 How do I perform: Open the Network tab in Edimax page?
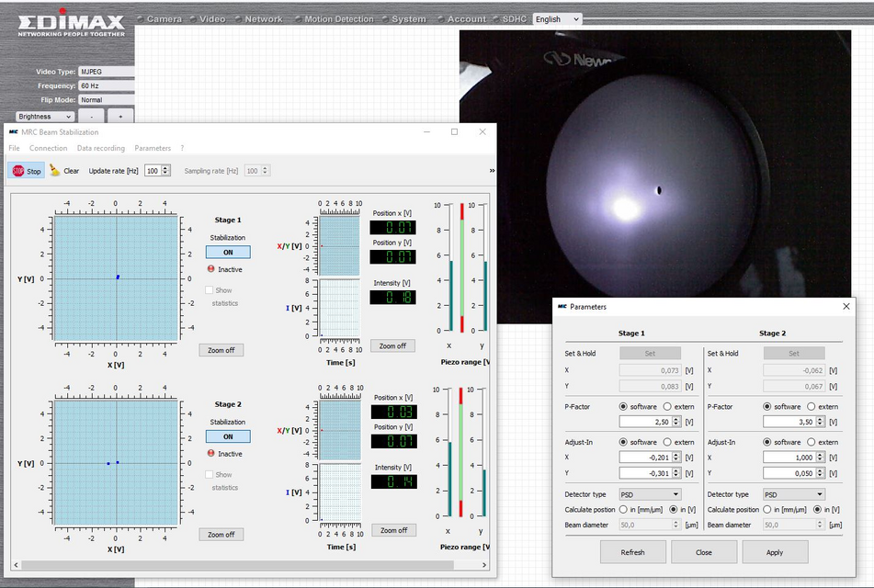click(264, 19)
